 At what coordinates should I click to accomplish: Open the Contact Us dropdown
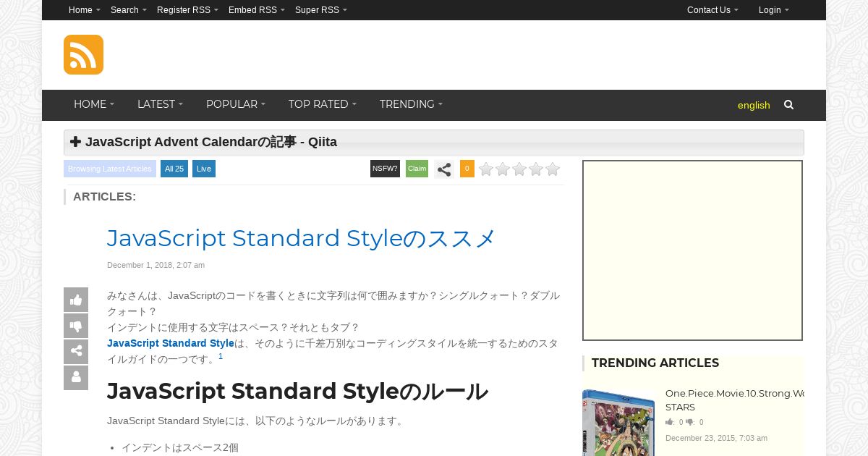712,10
